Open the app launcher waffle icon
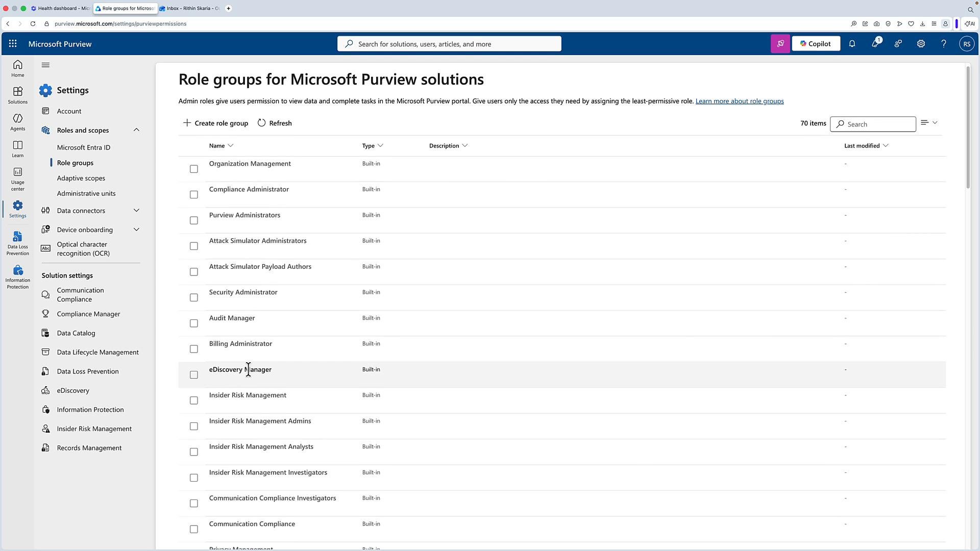 pyautogui.click(x=13, y=44)
